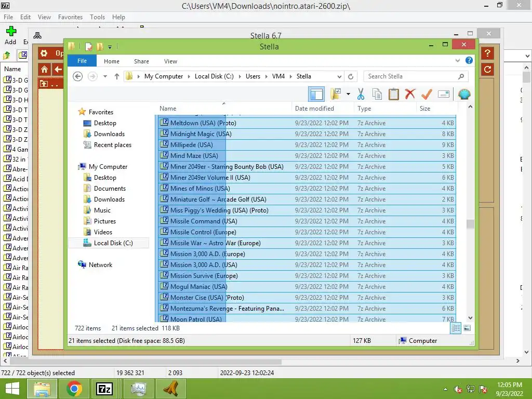The width and height of the screenshot is (532, 399).
Task: Click the Name column header
Action: (x=223, y=108)
